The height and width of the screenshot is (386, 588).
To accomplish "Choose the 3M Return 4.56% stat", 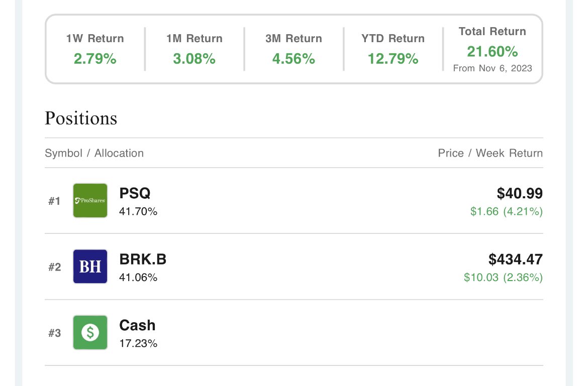I will 293,59.
